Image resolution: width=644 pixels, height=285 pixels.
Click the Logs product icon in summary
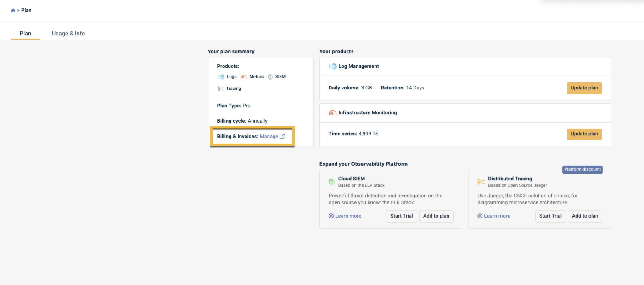pyautogui.click(x=221, y=77)
